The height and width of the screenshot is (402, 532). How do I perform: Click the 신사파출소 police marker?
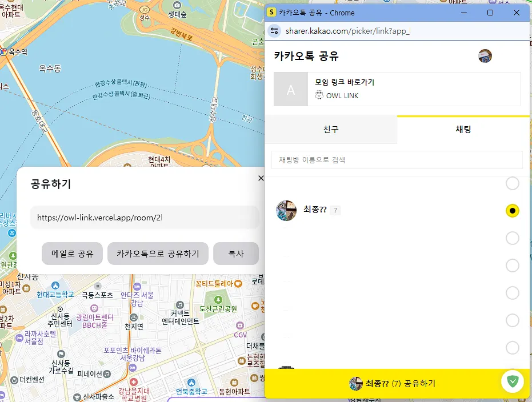(x=77, y=397)
